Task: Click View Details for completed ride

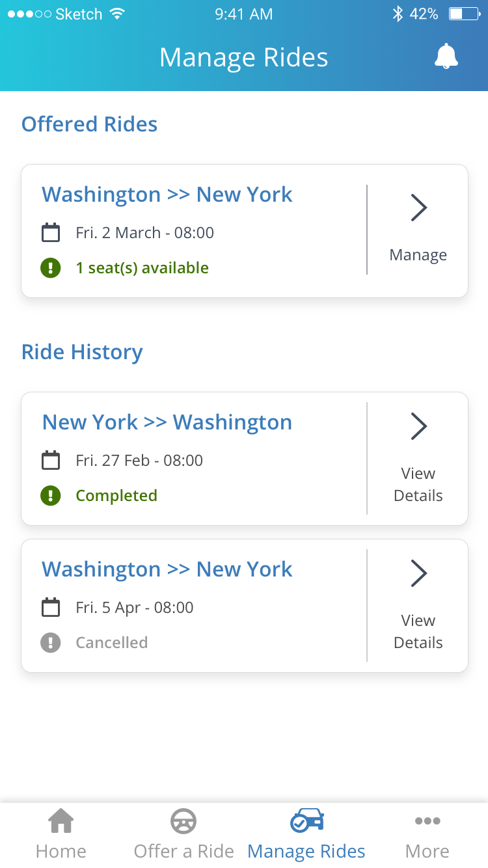Action: pos(418,485)
